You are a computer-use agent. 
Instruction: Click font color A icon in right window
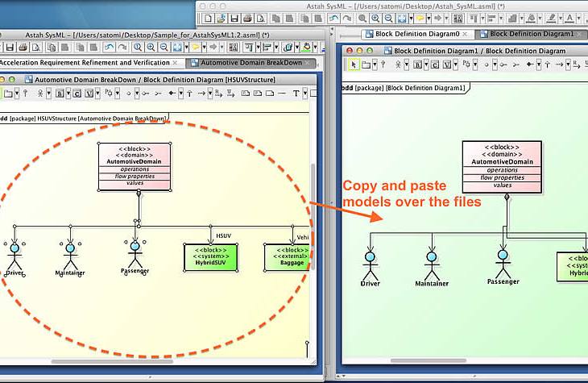tap(569, 18)
